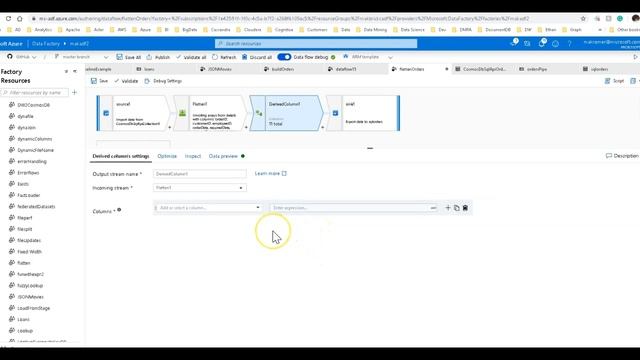The height and width of the screenshot is (360, 640).
Task: Delete the column using trash icon
Action: tap(465, 208)
